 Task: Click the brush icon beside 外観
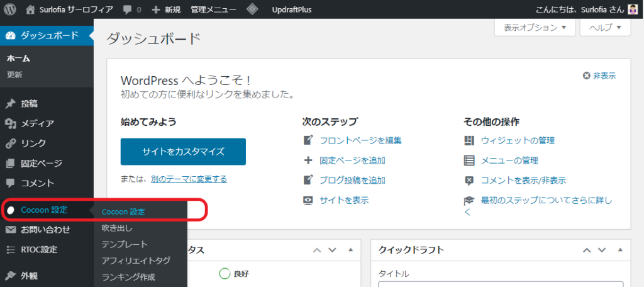point(11,275)
